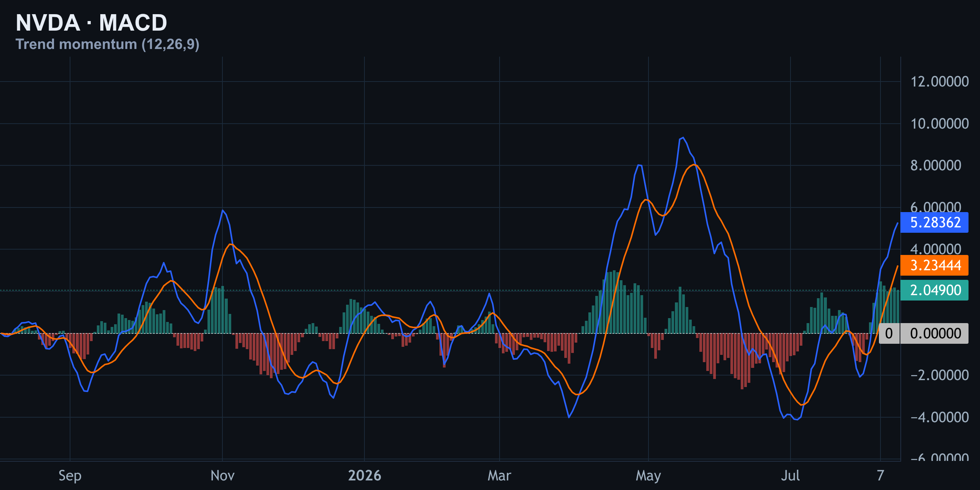Click the Nov time axis label
The image size is (980, 490).
(x=222, y=476)
